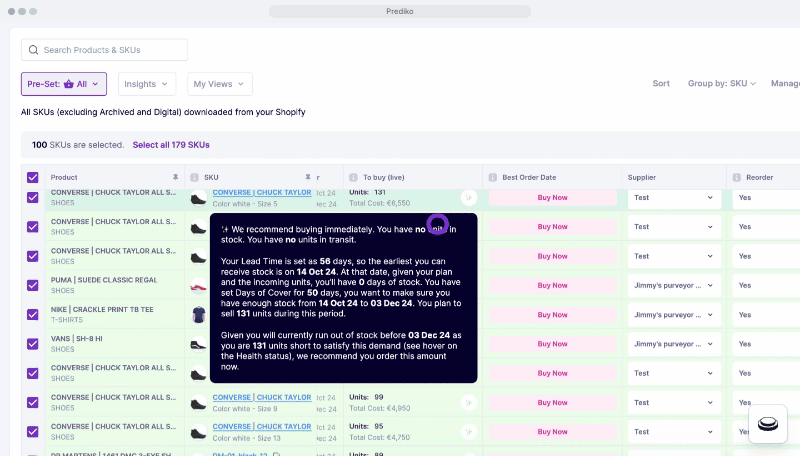Click the info icon beside SKU header
Viewport: 800px width, 456px height.
[194, 178]
